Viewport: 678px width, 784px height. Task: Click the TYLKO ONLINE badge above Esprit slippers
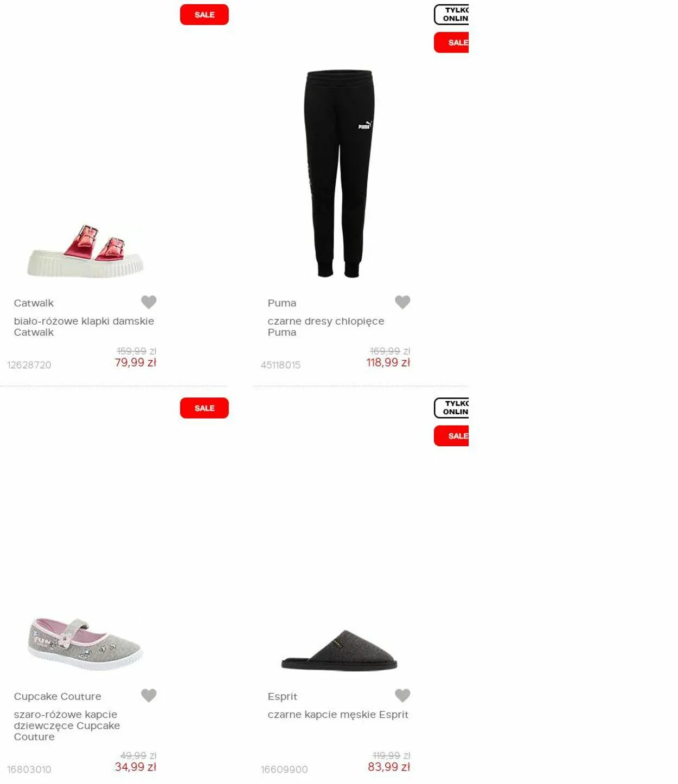pyautogui.click(x=451, y=408)
